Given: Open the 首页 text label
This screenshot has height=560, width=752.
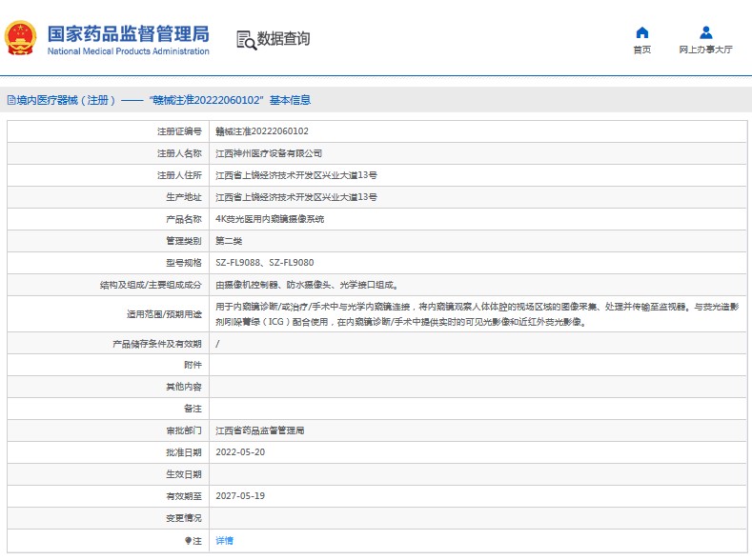Looking at the screenshot, I should 642,50.
